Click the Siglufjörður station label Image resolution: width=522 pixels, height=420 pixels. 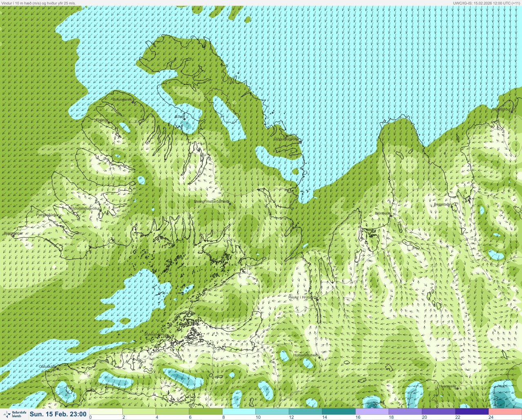point(502,109)
